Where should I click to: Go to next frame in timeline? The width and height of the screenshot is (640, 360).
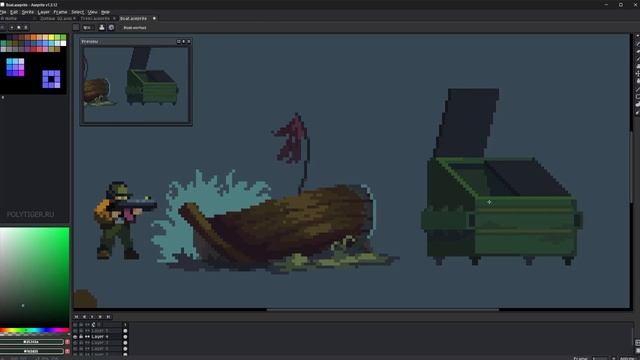pos(100,317)
